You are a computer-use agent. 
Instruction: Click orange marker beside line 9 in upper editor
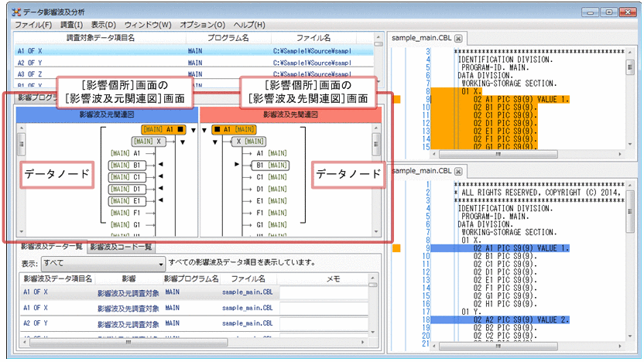point(396,99)
